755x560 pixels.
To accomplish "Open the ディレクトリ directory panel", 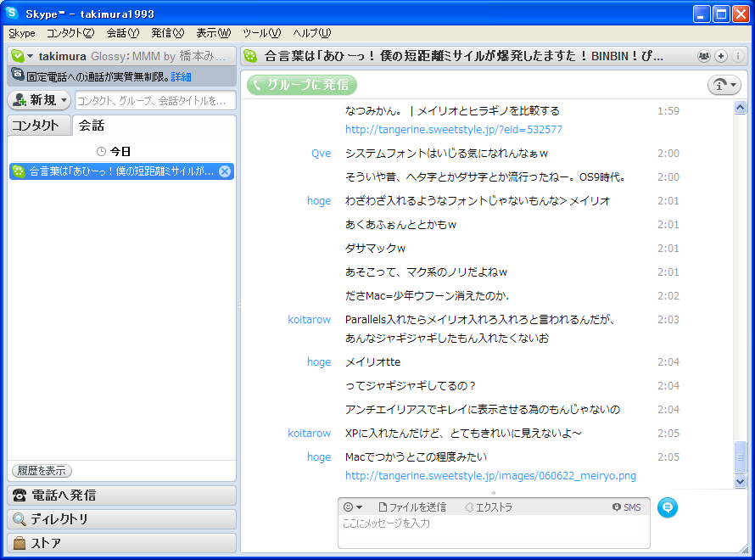I will [122, 519].
